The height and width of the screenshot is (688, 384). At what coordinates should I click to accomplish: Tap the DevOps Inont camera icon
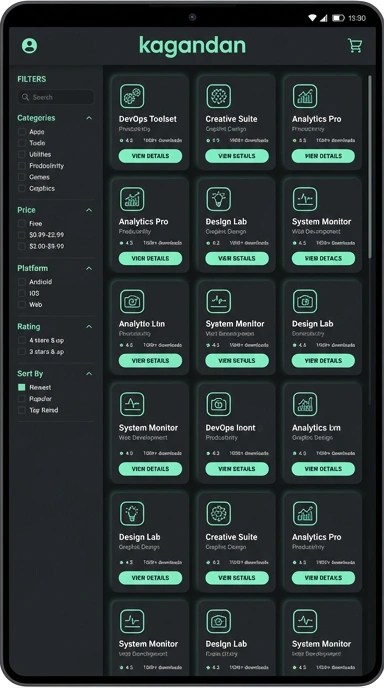[219, 404]
